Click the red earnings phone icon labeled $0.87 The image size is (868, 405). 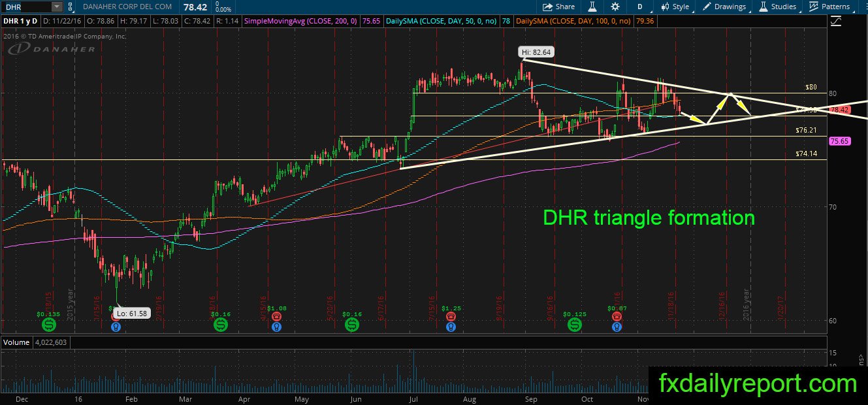(x=617, y=316)
